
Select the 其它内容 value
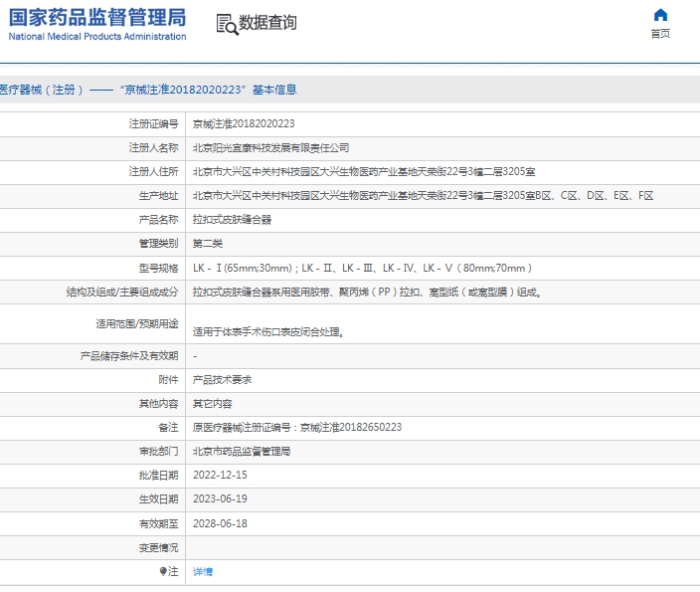point(213,404)
